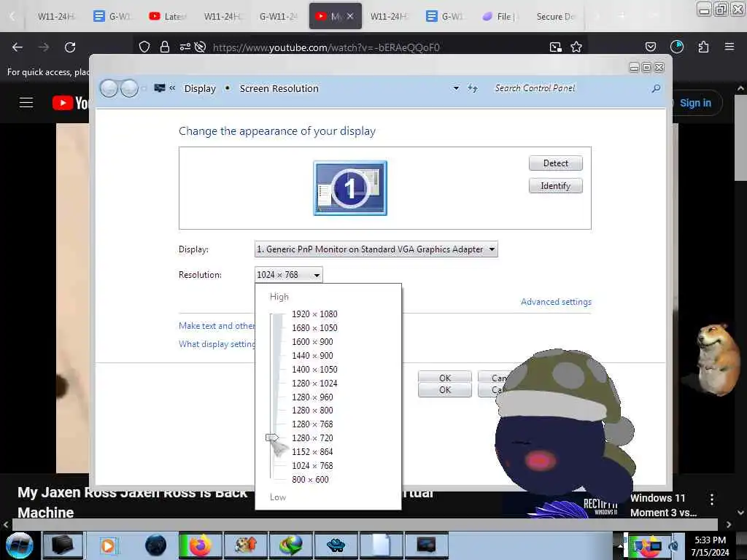Open the Firefox hamburger application menu

(729, 47)
